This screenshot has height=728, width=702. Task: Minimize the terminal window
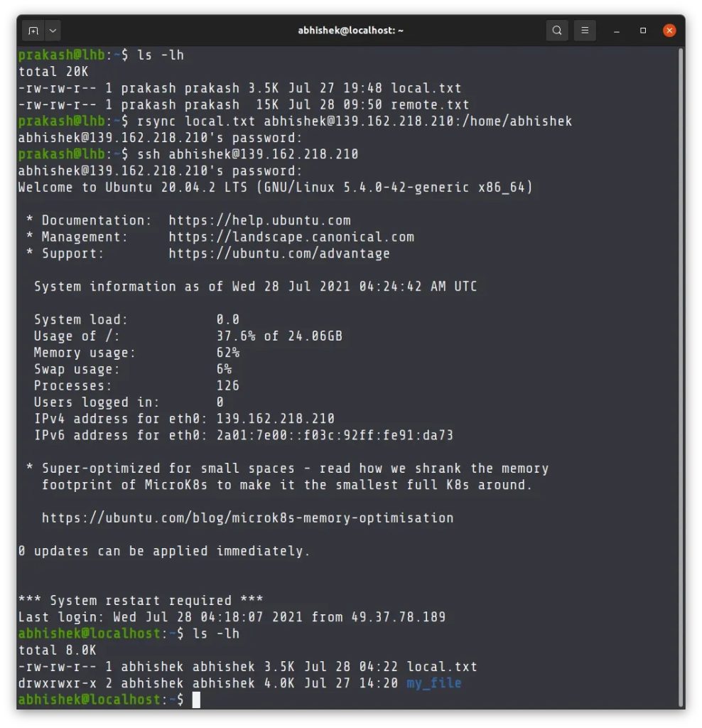click(x=616, y=31)
